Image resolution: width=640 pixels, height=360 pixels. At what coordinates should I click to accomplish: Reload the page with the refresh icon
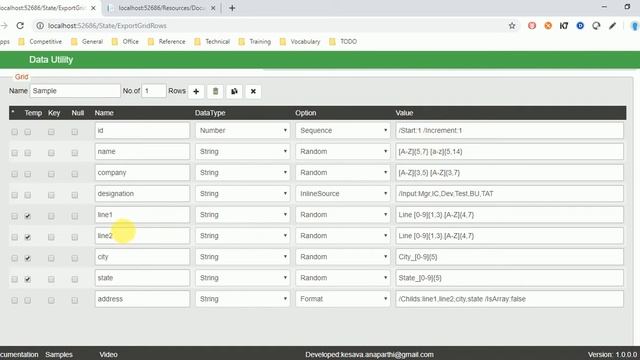(x=20, y=26)
